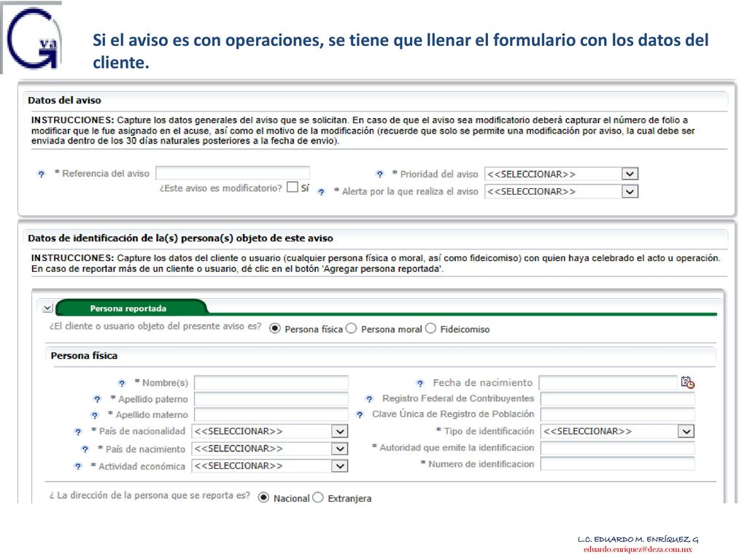Check the 'Sí' aviso modificatorio checkbox
This screenshot has width=747, height=560.
pos(293,187)
